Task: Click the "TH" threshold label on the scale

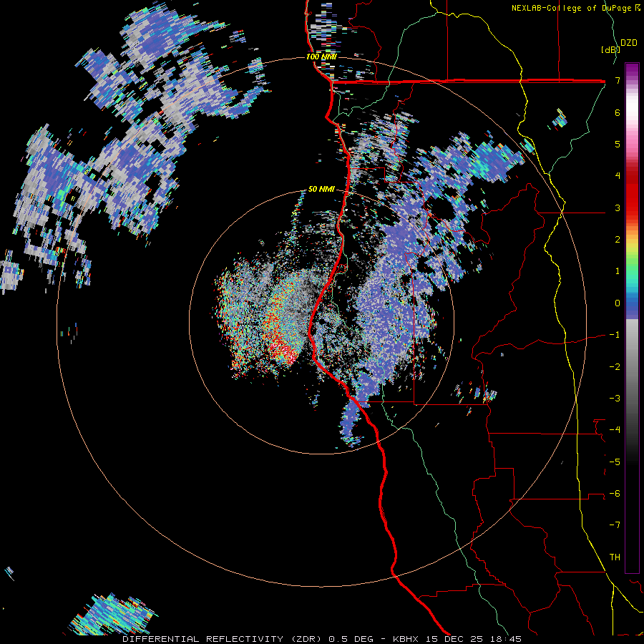Action: click(x=615, y=557)
